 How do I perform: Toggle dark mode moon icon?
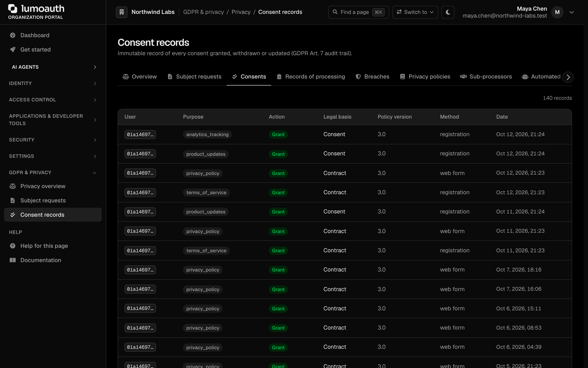coord(448,12)
